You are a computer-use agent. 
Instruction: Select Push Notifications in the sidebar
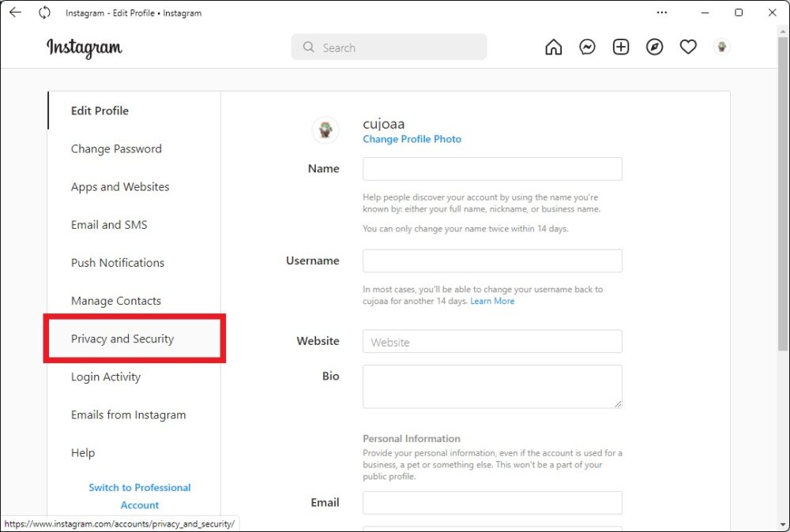coord(117,263)
